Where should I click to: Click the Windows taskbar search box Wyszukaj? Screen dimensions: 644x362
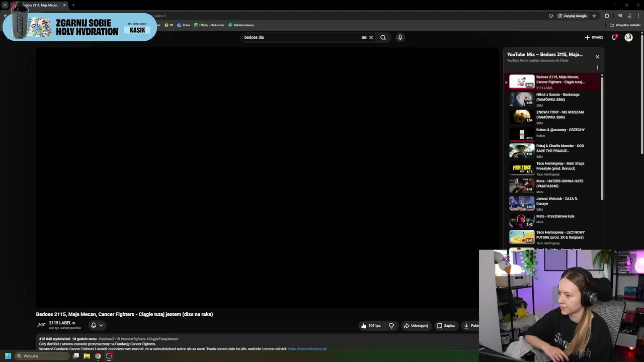42,356
